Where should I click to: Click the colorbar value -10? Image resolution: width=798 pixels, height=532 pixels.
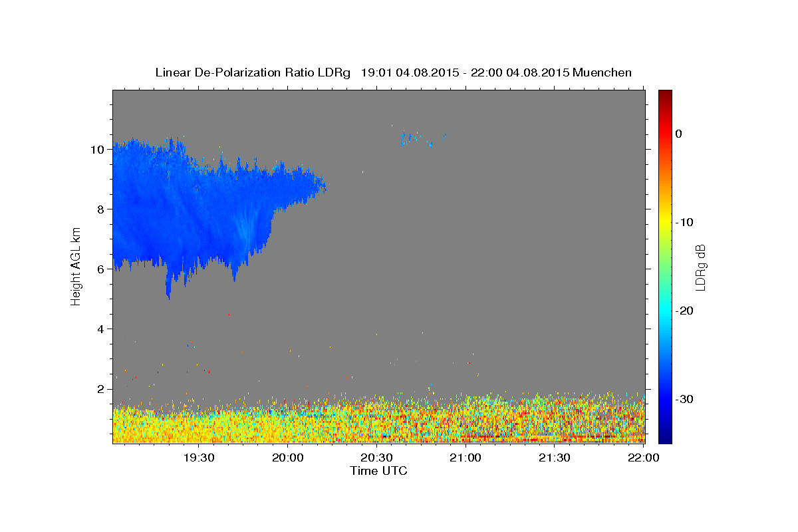point(685,222)
